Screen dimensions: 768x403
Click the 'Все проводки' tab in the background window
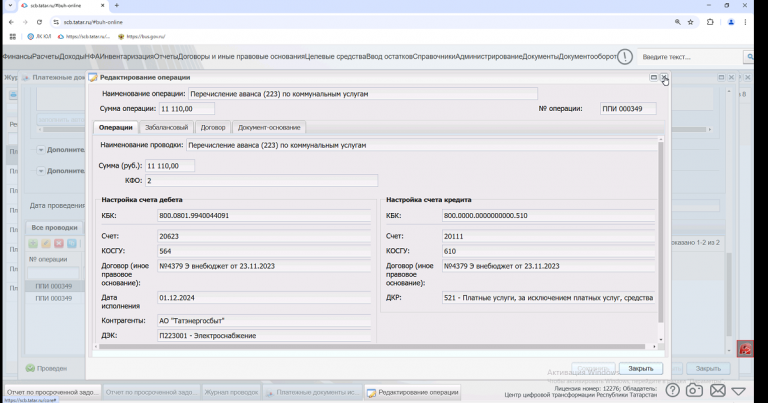coord(54,228)
